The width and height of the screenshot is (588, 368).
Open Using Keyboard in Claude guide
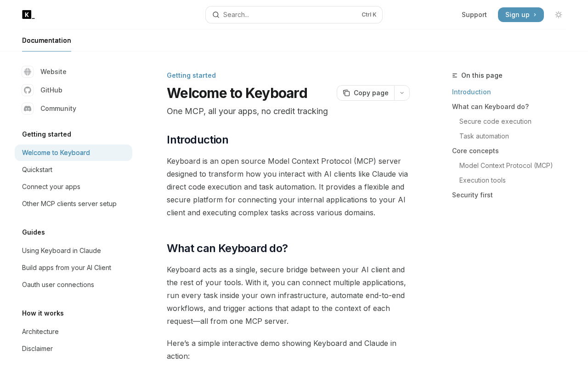62,251
